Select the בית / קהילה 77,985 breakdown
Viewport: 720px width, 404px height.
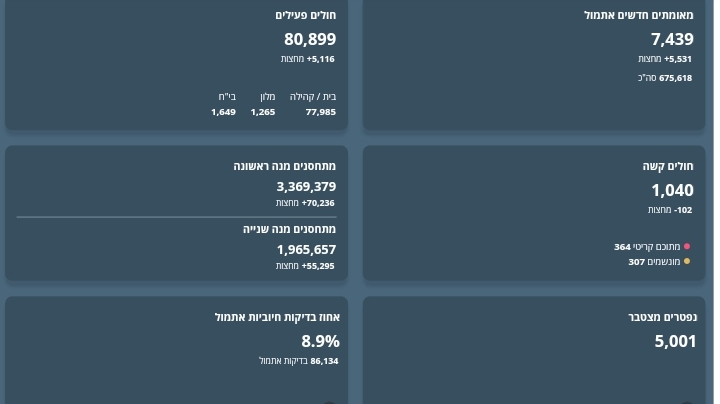313,105
